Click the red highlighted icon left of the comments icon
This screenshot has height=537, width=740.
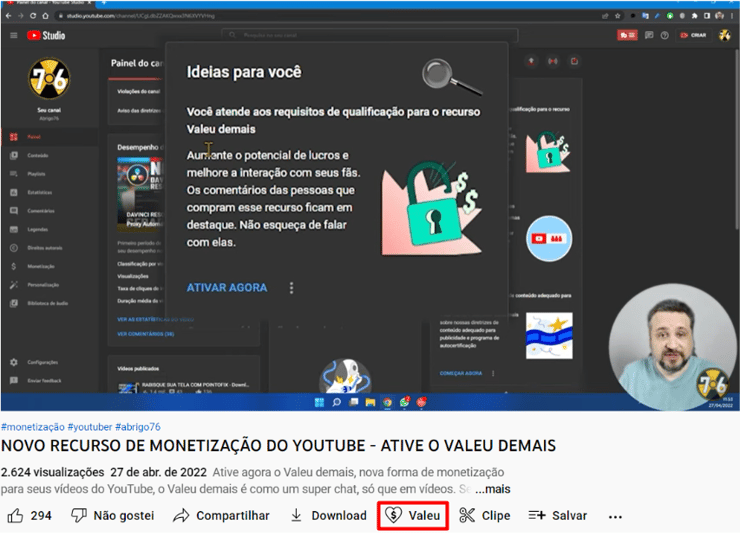(x=627, y=35)
